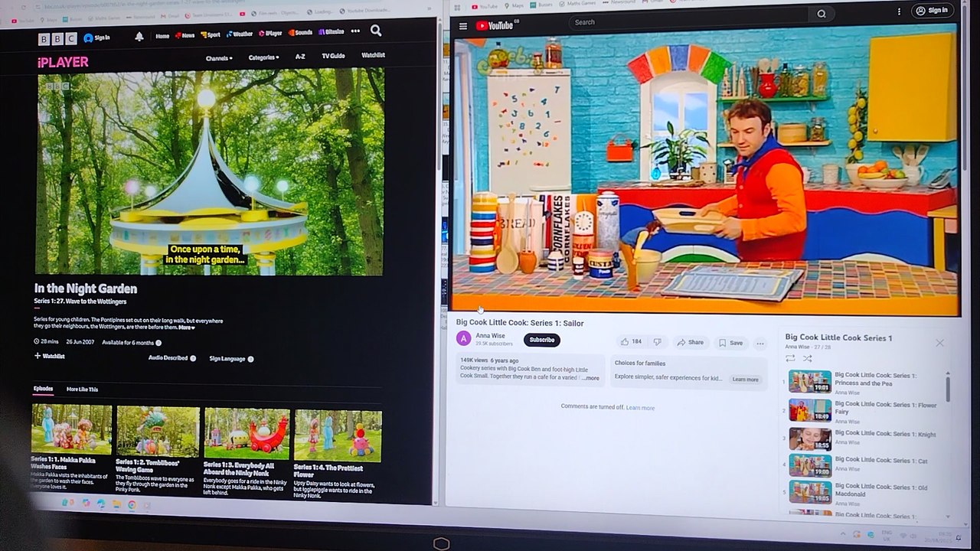Open The Prettiest Flower episode thumbnail
Image resolution: width=980 pixels, height=551 pixels.
pos(338,435)
